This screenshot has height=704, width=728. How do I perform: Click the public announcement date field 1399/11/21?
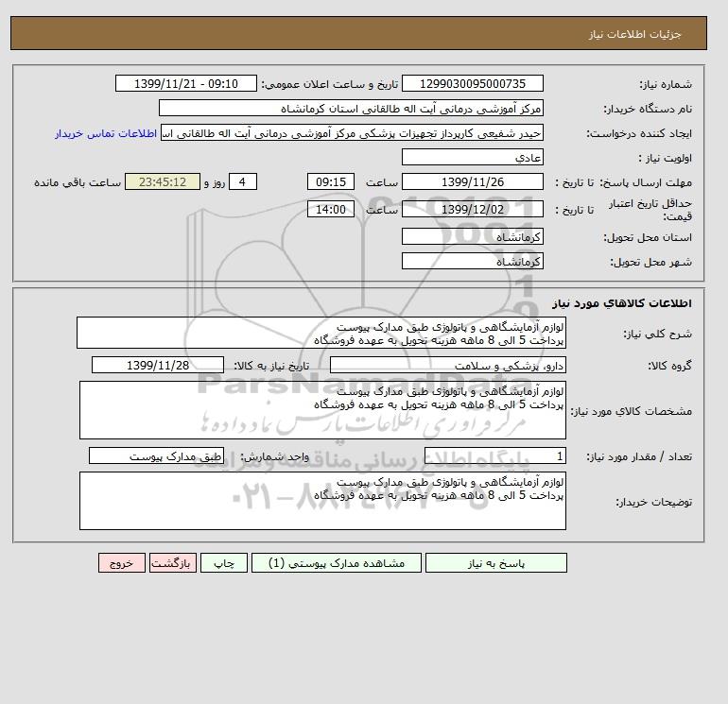[x=185, y=83]
